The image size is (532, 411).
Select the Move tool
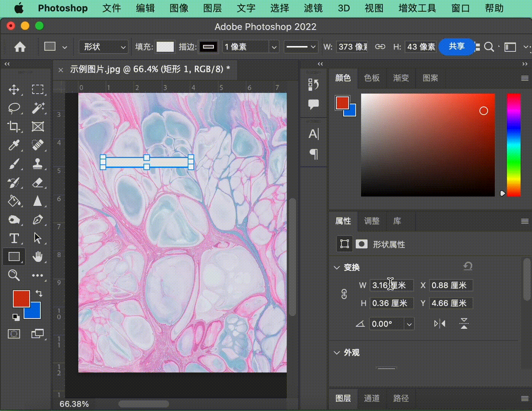(x=14, y=90)
